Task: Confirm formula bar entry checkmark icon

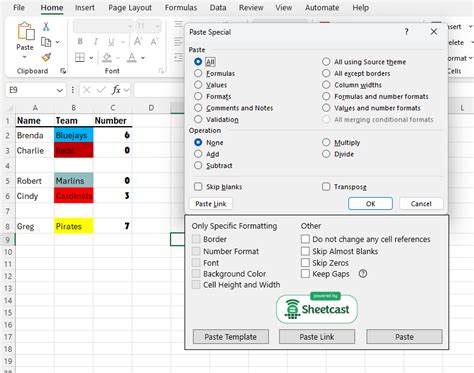Action: point(101,90)
